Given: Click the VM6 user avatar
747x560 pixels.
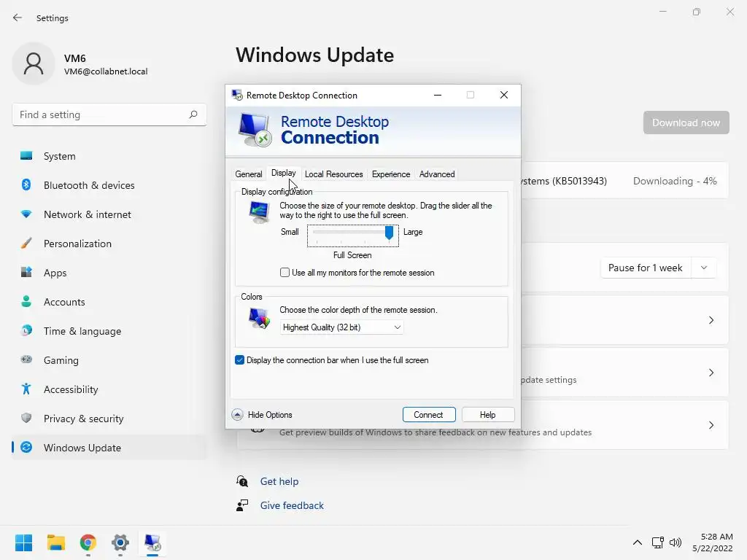Looking at the screenshot, I should click(34, 63).
